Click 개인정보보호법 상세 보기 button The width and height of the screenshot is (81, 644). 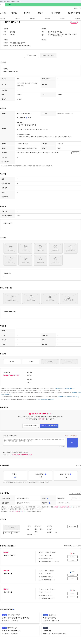30,426
